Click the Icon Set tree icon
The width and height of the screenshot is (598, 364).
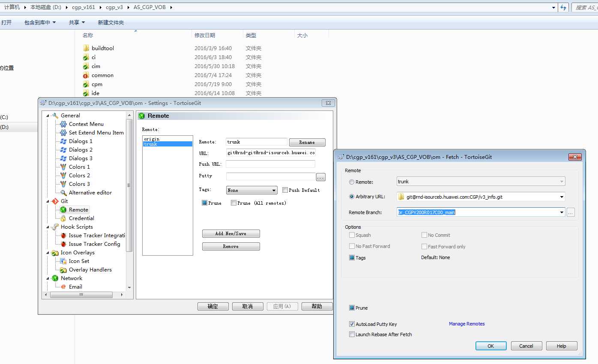click(63, 261)
